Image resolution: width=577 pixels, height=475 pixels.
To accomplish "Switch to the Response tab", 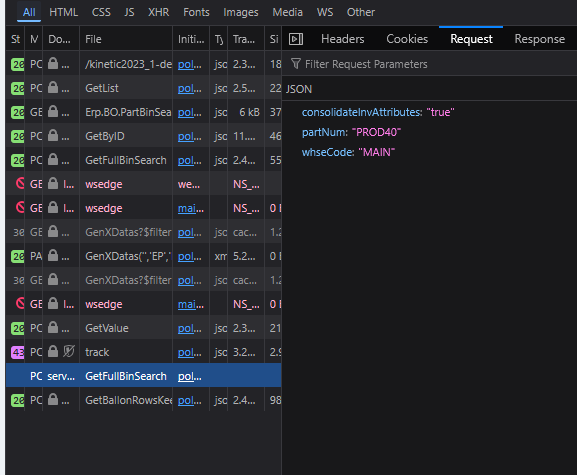I will (x=539, y=39).
